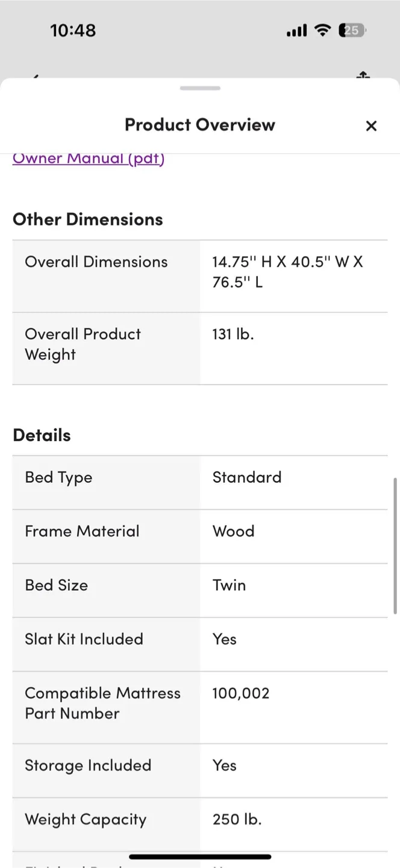Tap the Frame Material value Wood
400x868 pixels.
pos(234,531)
